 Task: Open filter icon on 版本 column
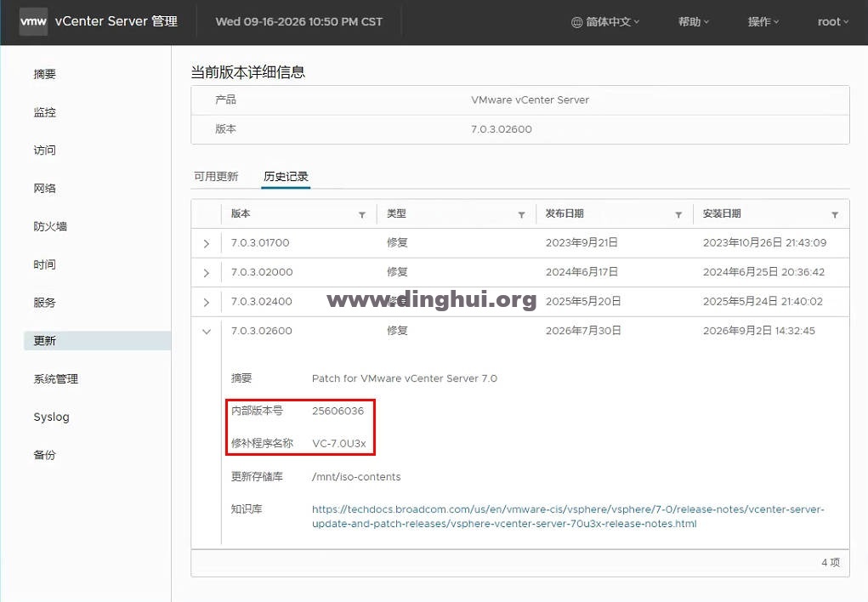[362, 215]
